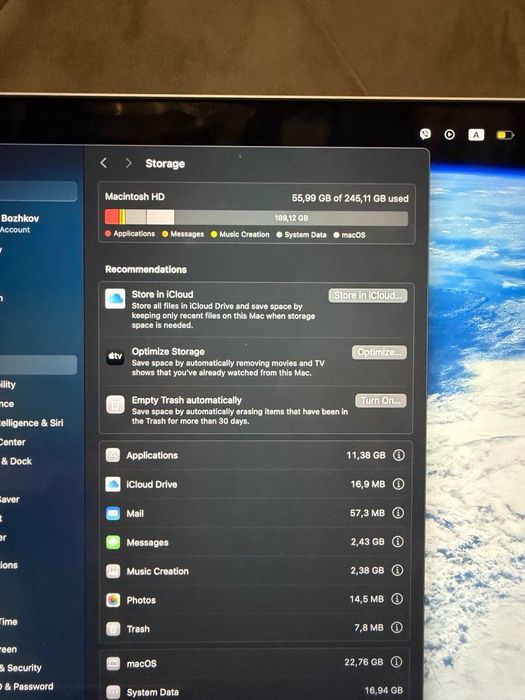525x700 pixels.
Task: Click the play circle icon in menu bar
Action: [x=450, y=134]
